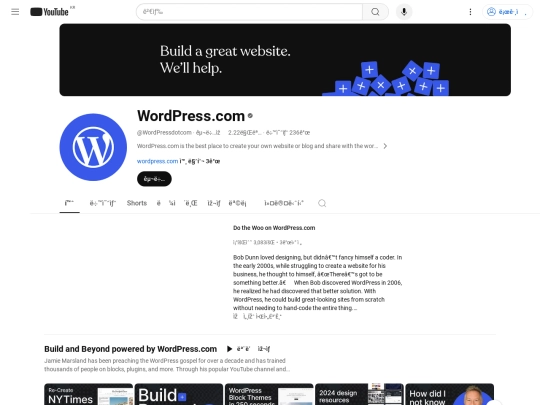Open 'WordPress Block Themes' video thumbnail
Viewport: 540px width, 405px height.
[269, 394]
